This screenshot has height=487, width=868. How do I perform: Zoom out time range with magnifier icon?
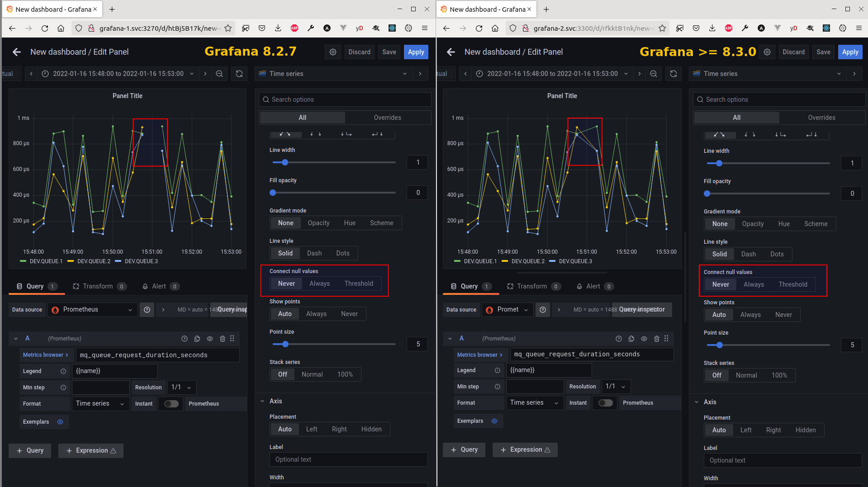tap(219, 73)
